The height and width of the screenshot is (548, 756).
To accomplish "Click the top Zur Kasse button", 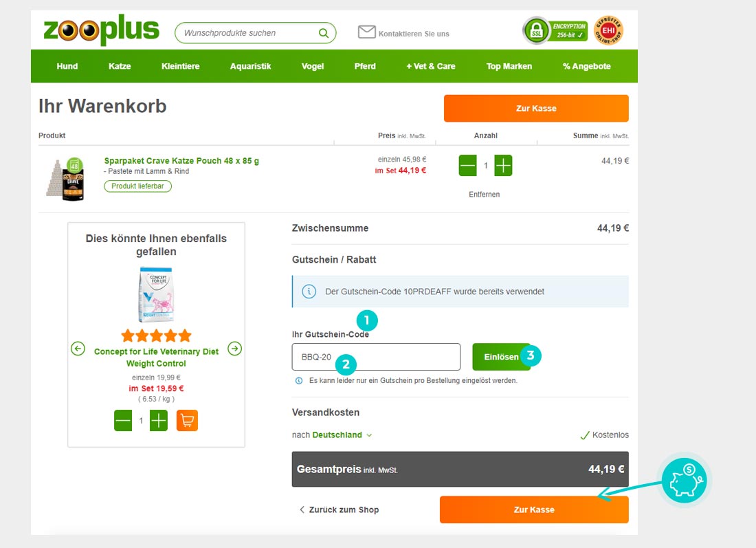I will click(536, 108).
